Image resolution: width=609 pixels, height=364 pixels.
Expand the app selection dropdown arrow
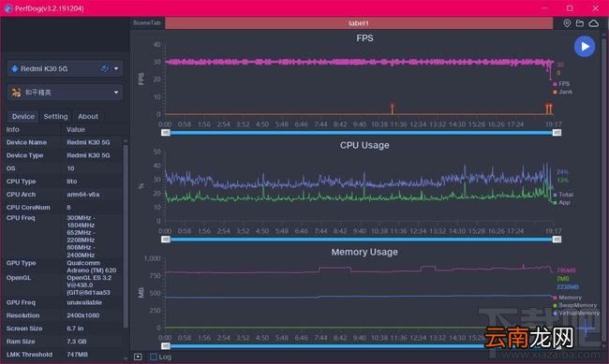pos(116,93)
